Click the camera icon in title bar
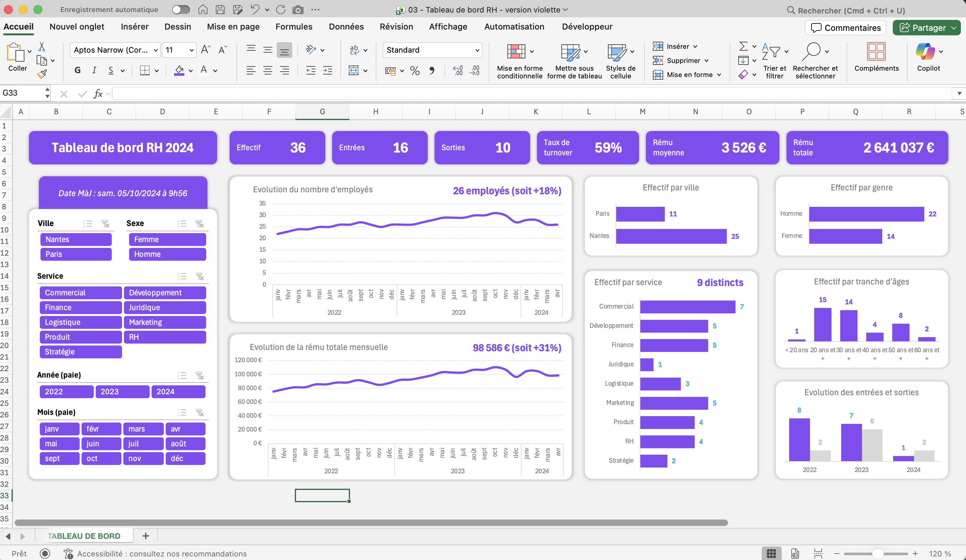 tap(297, 10)
